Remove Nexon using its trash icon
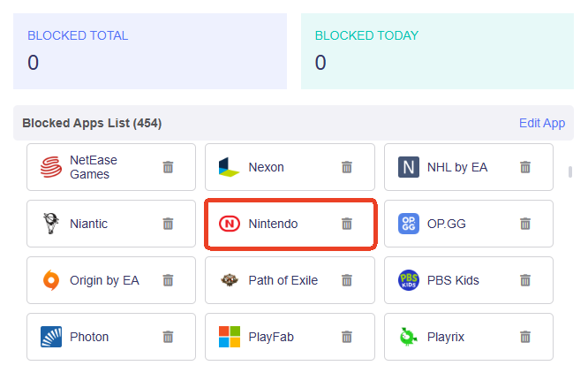The height and width of the screenshot is (373, 588). pos(347,167)
